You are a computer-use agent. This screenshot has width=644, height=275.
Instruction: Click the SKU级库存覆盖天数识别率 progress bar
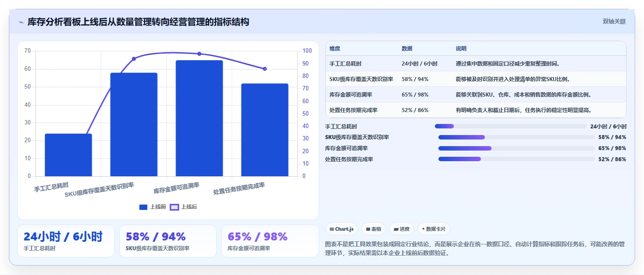[516, 137]
